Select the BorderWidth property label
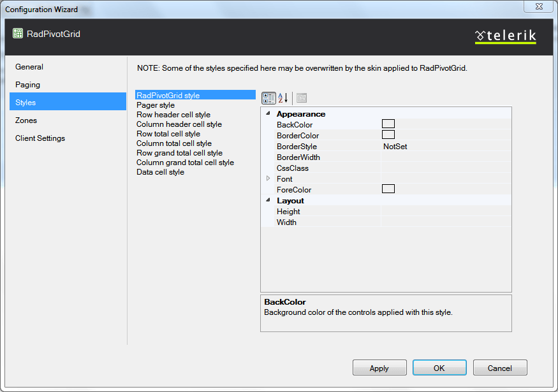 [x=298, y=157]
